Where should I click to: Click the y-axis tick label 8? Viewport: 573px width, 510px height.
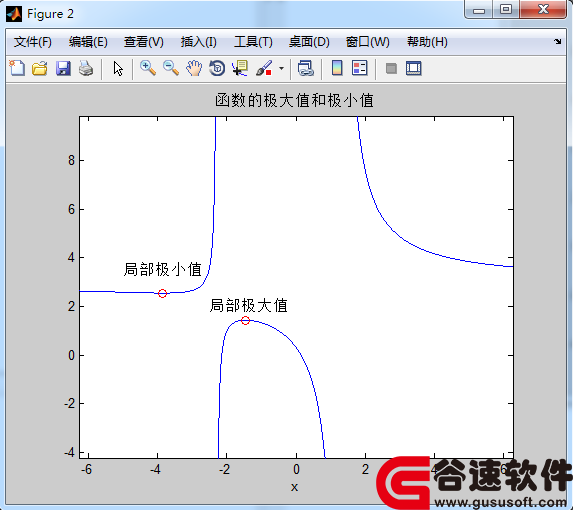71,160
